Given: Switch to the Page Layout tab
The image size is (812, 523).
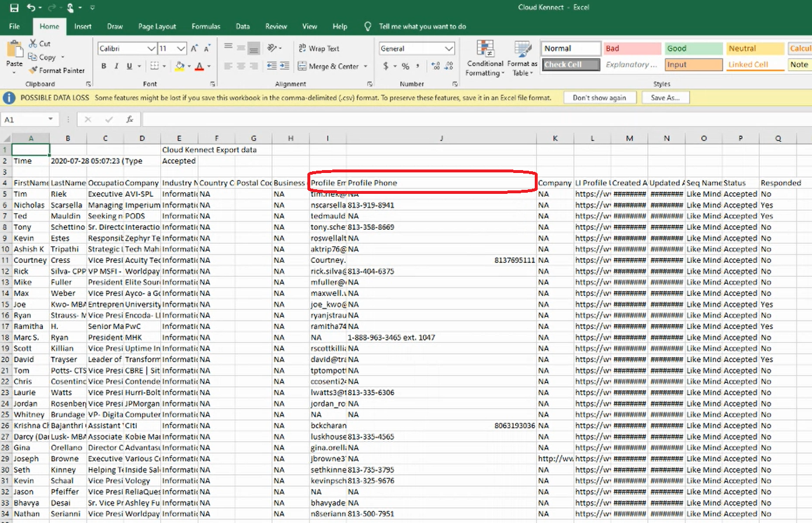Looking at the screenshot, I should [157, 26].
